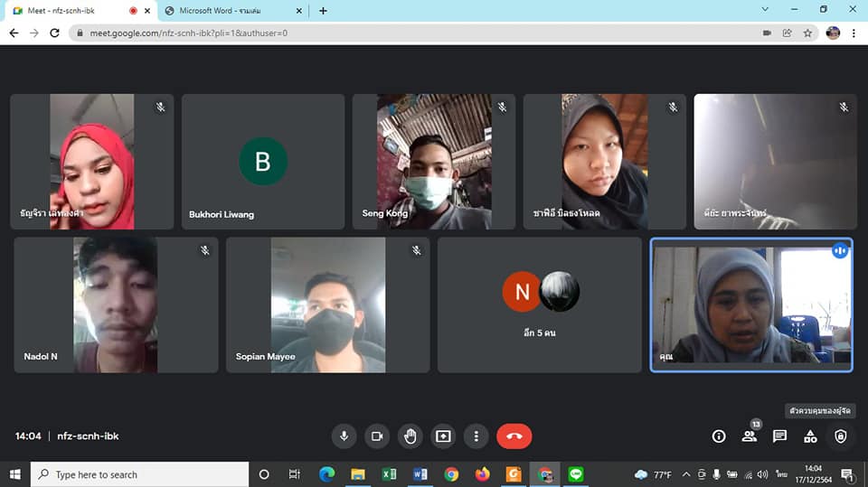Click the present screen icon

[x=443, y=435]
